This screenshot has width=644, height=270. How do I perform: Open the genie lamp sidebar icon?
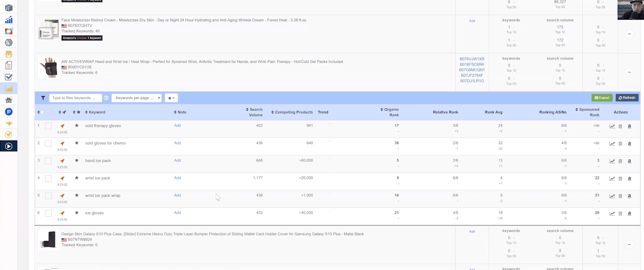[x=9, y=123]
